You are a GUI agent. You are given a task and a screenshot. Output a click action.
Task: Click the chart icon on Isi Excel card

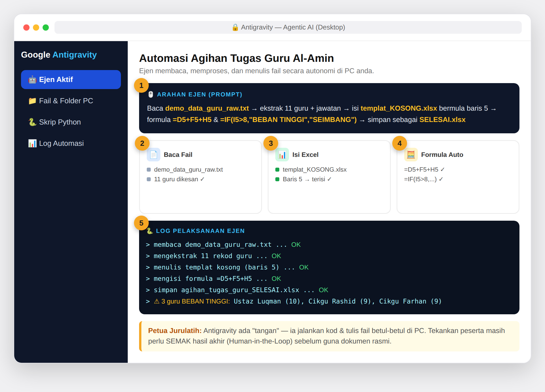pyautogui.click(x=282, y=155)
